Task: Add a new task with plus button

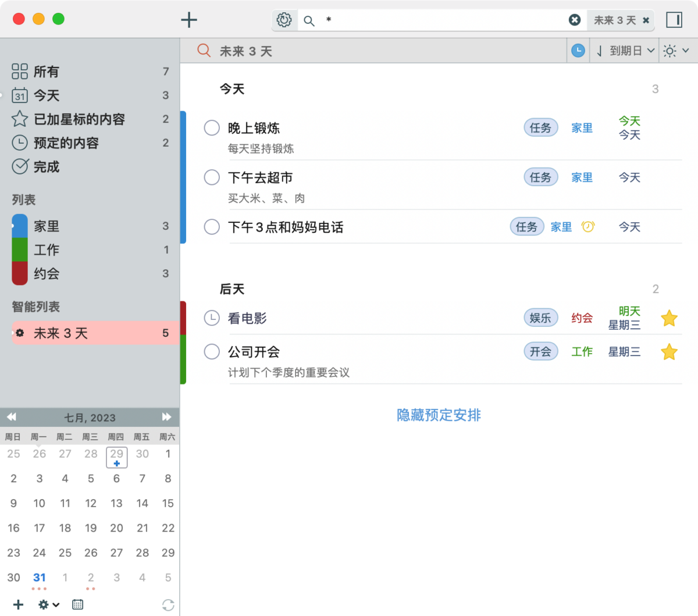Action: pos(189,20)
